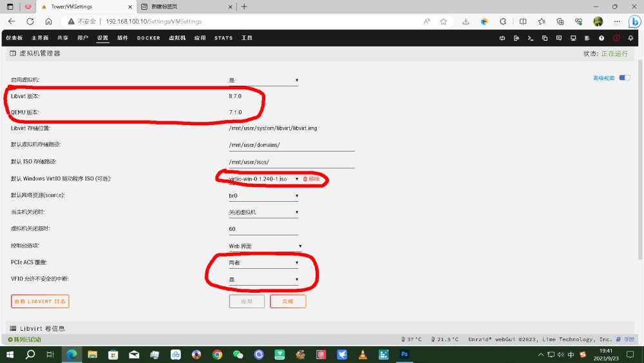Open WeChat from the taskbar
Image resolution: width=644 pixels, height=363 pixels.
pyautogui.click(x=238, y=355)
